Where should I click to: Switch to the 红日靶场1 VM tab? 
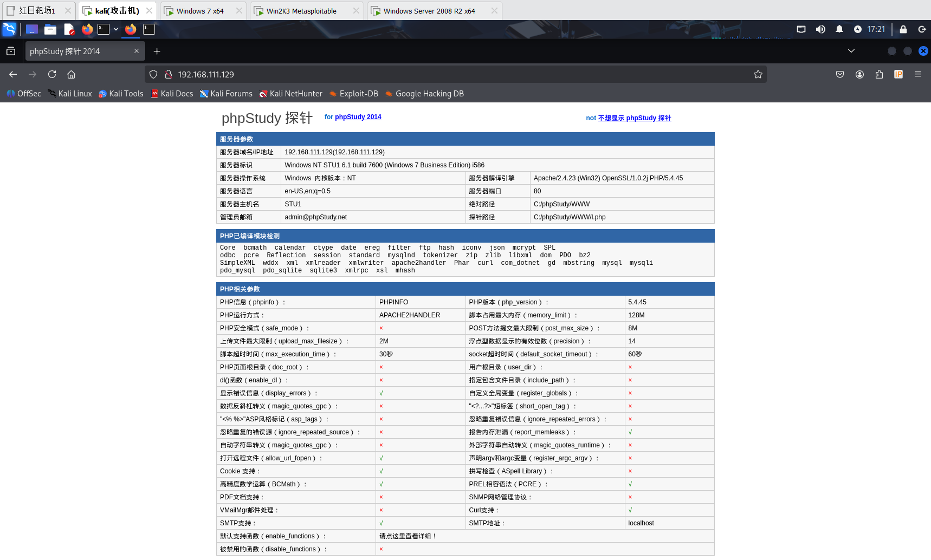(38, 11)
